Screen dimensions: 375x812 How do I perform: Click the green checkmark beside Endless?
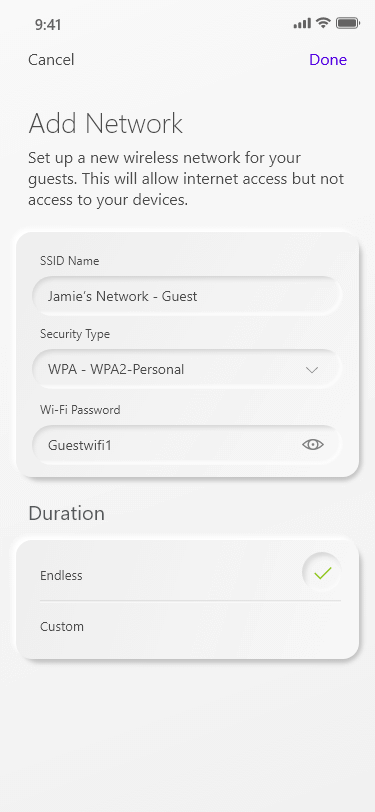322,572
